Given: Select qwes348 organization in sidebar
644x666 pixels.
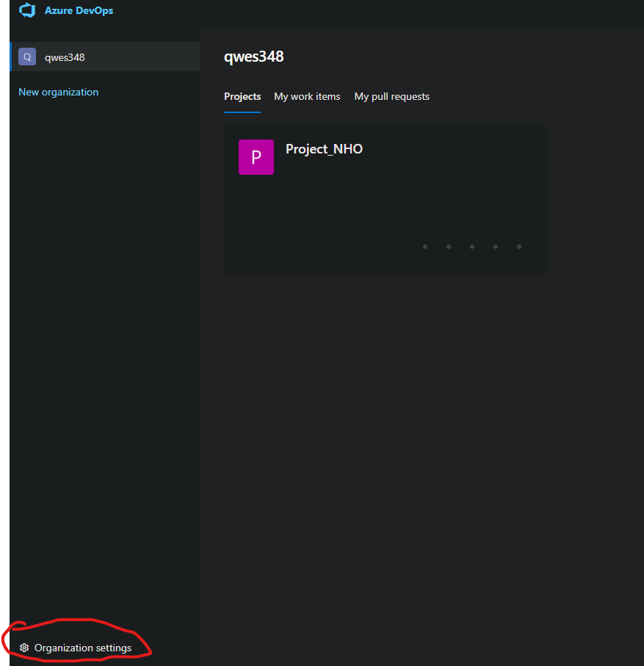Looking at the screenshot, I should click(105, 57).
